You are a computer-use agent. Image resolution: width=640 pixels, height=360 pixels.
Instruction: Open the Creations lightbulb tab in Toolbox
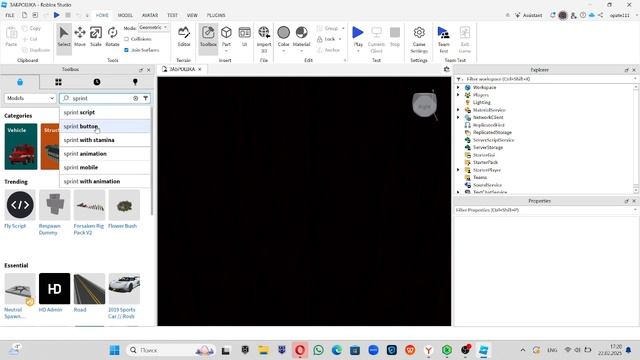coord(135,82)
